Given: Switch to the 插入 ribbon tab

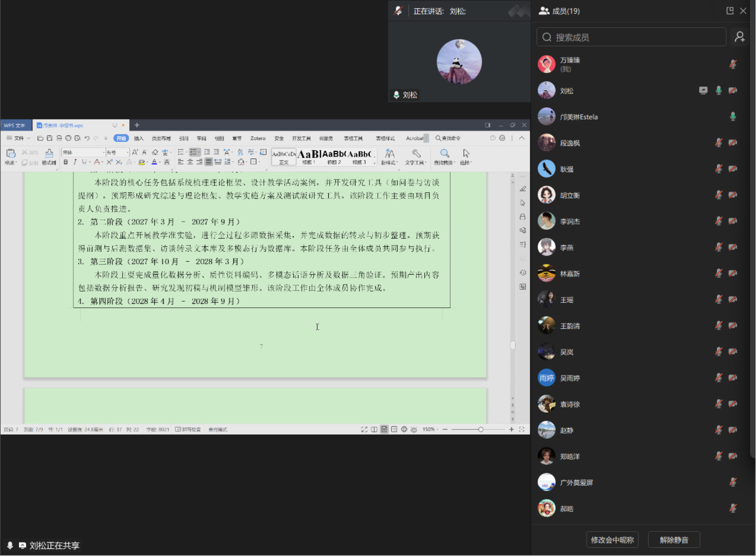Looking at the screenshot, I should 138,138.
